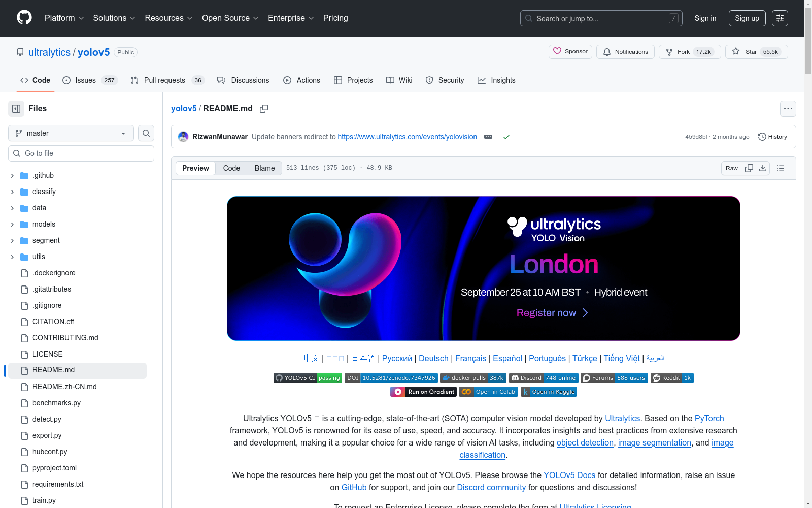The height and width of the screenshot is (508, 812).
Task: Click the Sign up button
Action: click(x=747, y=18)
